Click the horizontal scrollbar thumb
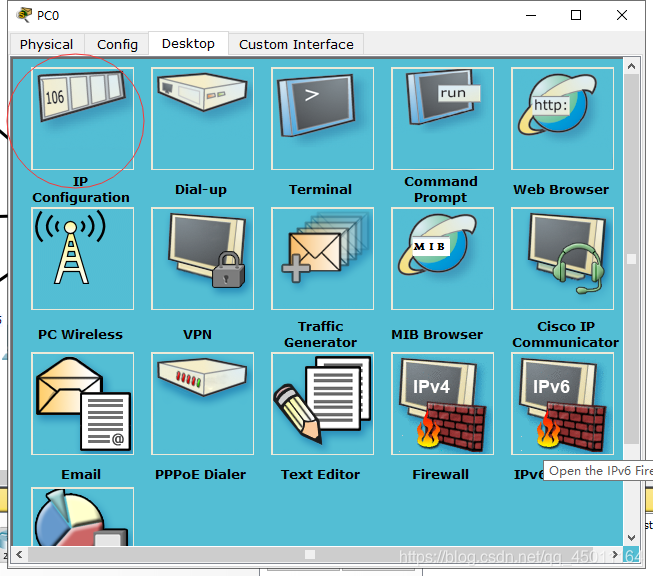Image resolution: width=653 pixels, height=576 pixels. coord(310,555)
